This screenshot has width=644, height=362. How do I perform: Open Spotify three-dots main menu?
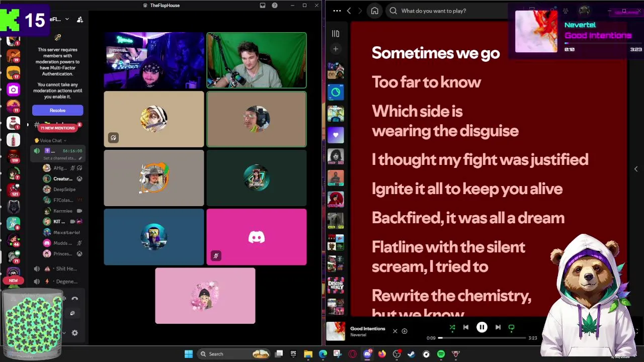click(x=337, y=11)
